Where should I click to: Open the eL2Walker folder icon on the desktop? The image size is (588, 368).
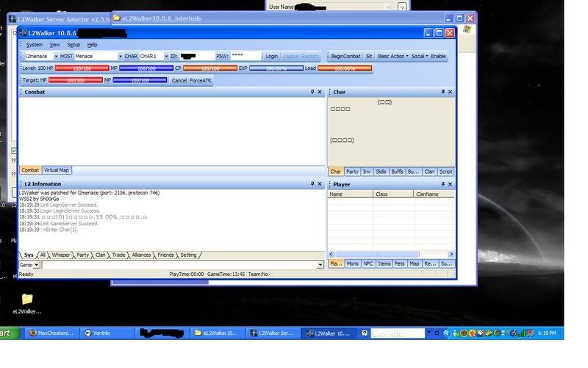coord(27,300)
